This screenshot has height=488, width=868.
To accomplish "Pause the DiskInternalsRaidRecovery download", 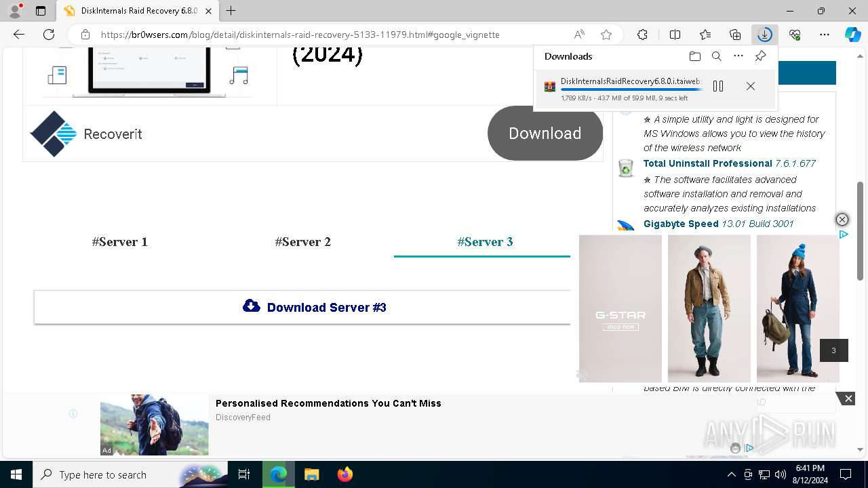I will (x=718, y=86).
